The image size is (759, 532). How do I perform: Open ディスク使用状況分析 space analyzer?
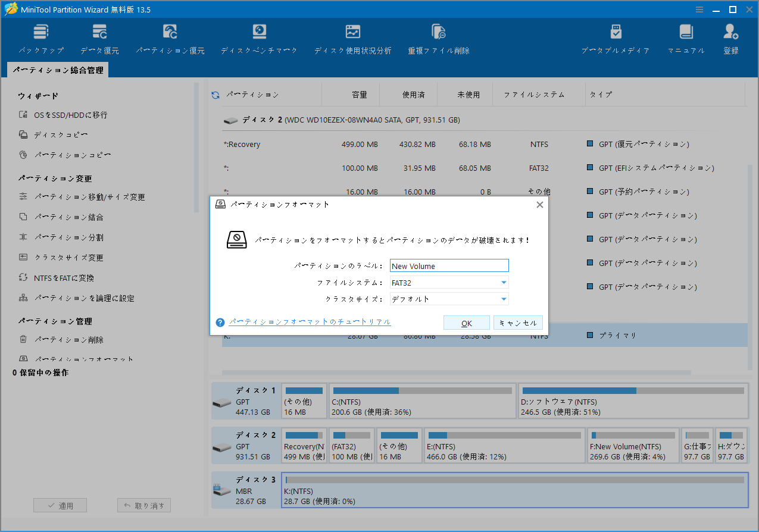[x=353, y=37]
